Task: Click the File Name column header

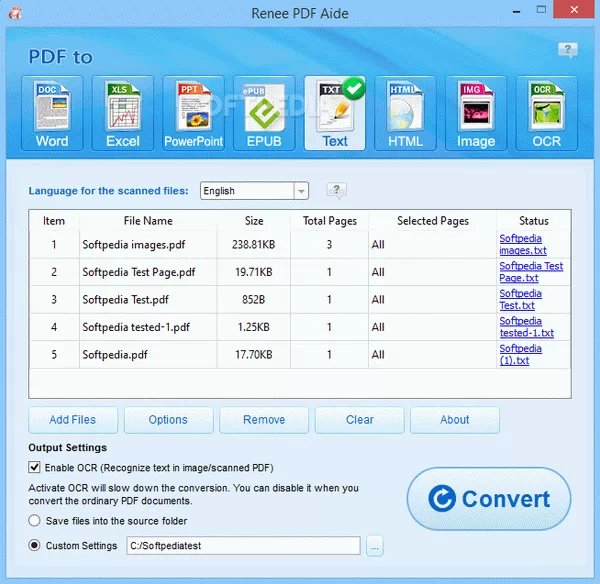Action: click(148, 221)
